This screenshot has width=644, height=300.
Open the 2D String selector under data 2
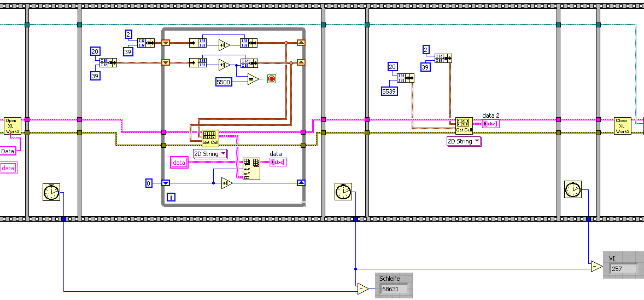pyautogui.click(x=464, y=142)
